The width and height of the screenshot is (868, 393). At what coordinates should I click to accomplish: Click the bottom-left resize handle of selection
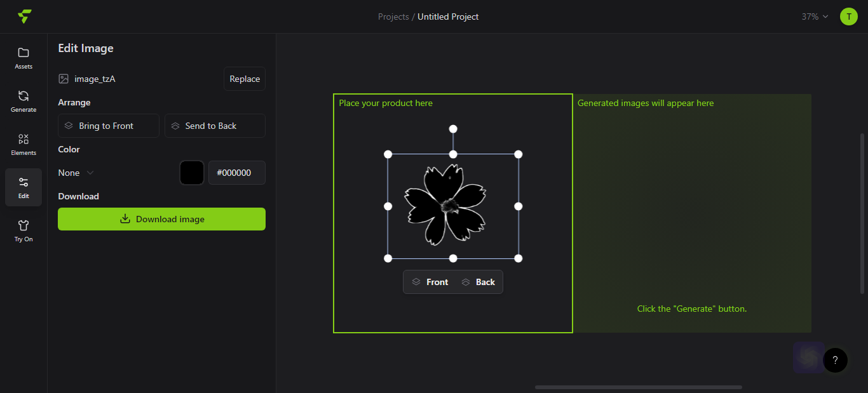[x=388, y=258]
